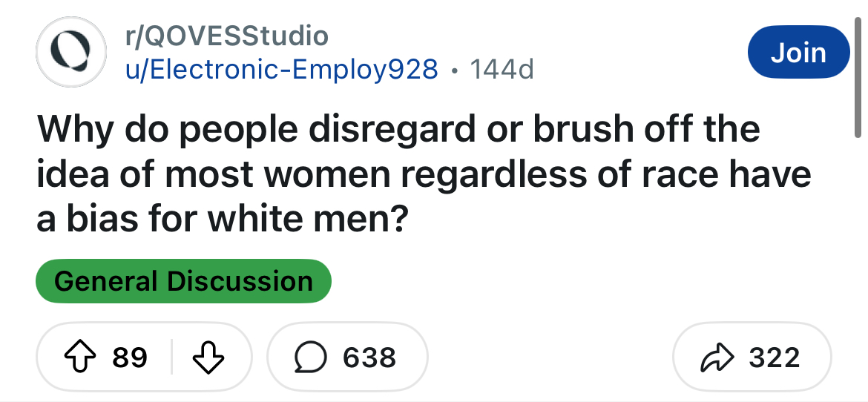Click the divider between score and downvote
The width and height of the screenshot is (868, 402).
pos(171,357)
